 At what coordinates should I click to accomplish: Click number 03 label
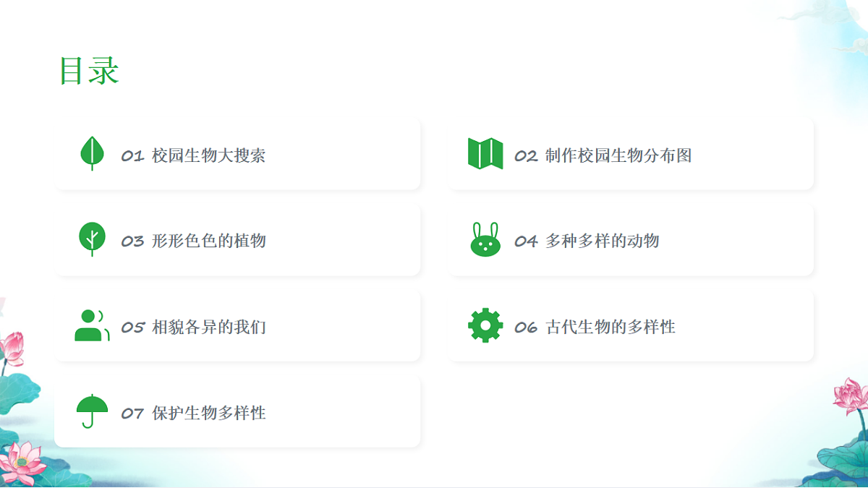[x=132, y=241]
